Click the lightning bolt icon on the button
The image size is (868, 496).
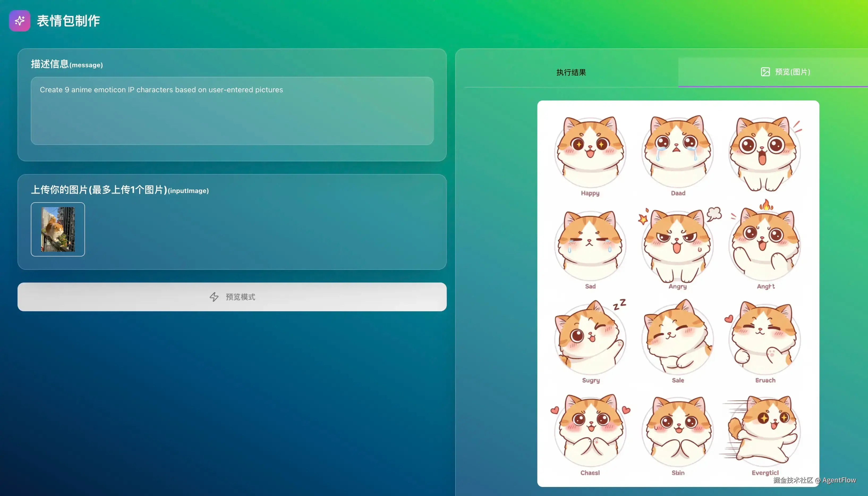(214, 297)
